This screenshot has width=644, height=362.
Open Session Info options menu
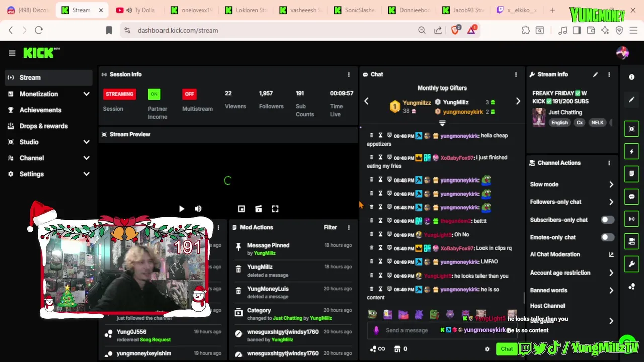pyautogui.click(x=349, y=74)
